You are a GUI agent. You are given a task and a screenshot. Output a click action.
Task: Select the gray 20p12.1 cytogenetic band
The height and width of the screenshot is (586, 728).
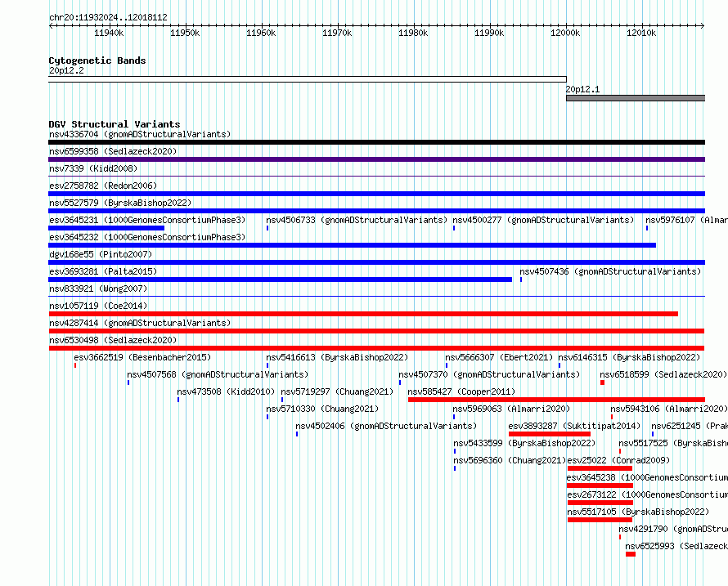click(636, 98)
